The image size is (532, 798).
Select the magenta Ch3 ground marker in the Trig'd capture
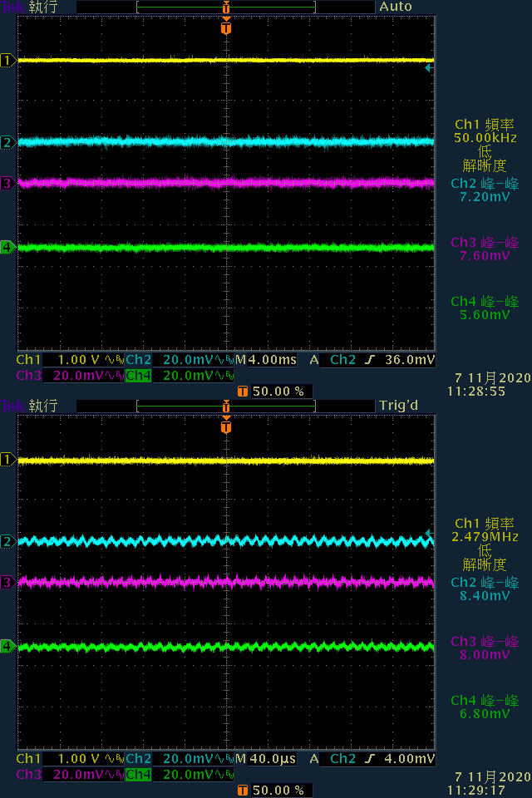[7, 582]
